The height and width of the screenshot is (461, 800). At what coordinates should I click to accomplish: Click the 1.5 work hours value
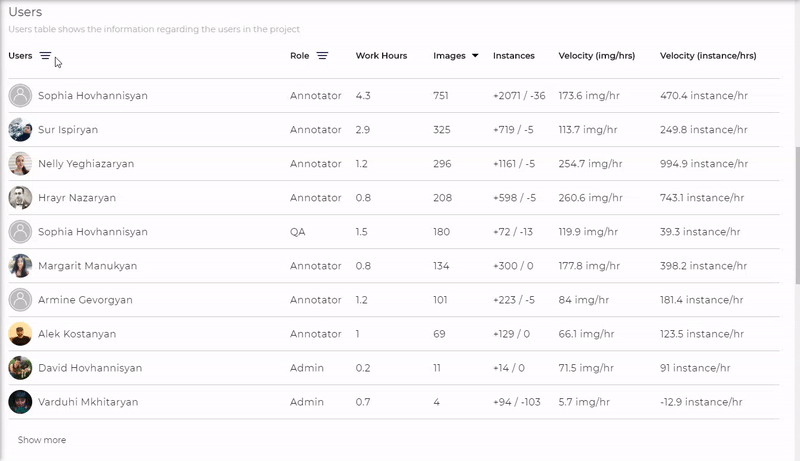tap(362, 232)
